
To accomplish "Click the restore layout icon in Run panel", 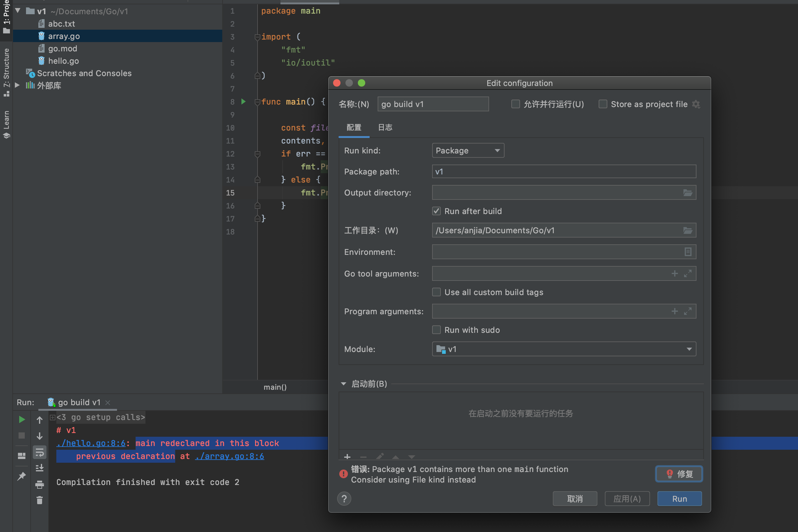I will pos(22,456).
